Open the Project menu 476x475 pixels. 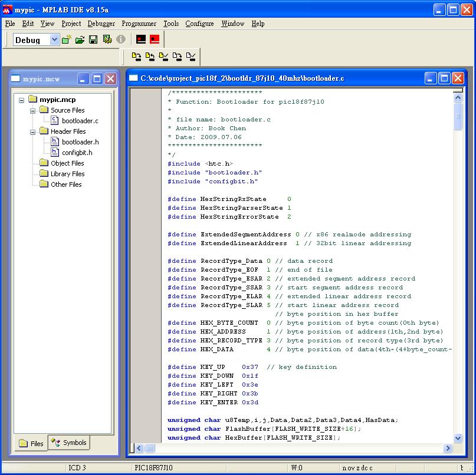click(71, 24)
